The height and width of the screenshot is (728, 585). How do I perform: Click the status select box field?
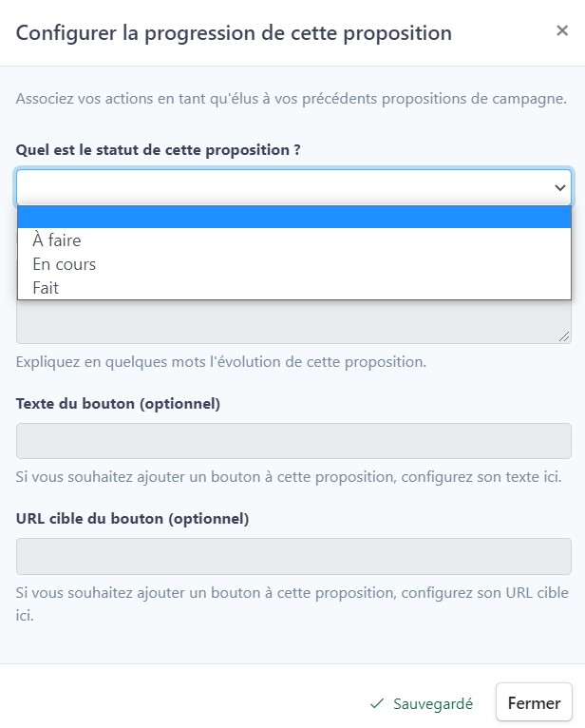tap(285, 188)
